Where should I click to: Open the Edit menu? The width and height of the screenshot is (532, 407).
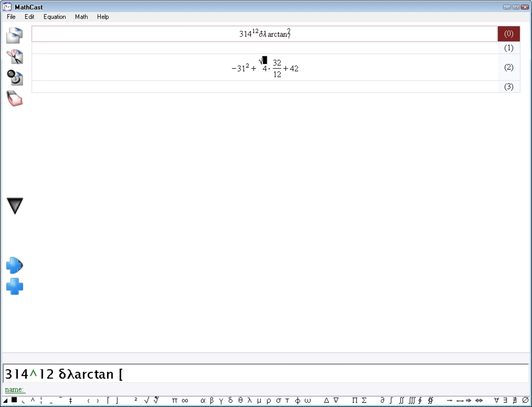coord(29,17)
